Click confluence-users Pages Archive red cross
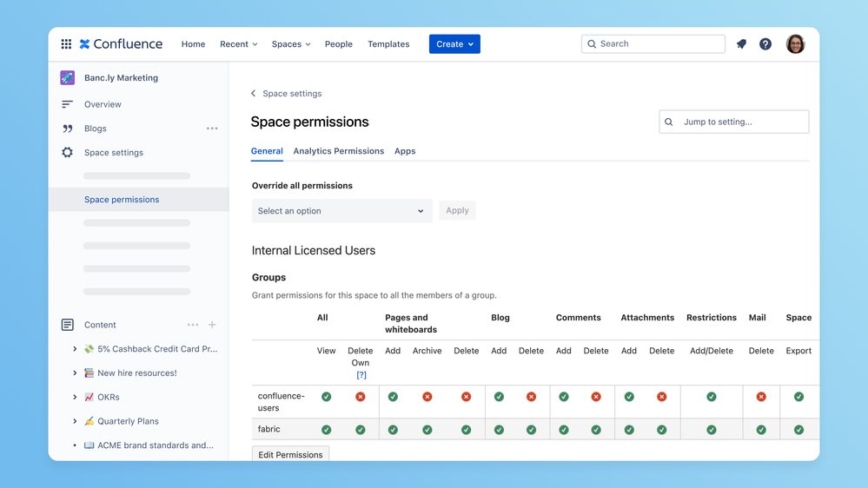The width and height of the screenshot is (868, 488). (427, 397)
